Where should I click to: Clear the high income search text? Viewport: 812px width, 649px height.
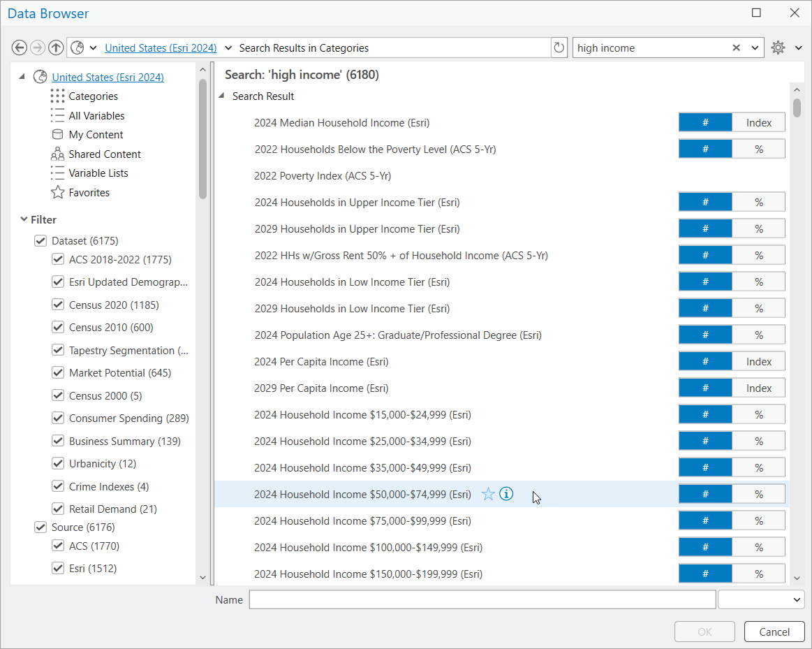[x=736, y=48]
